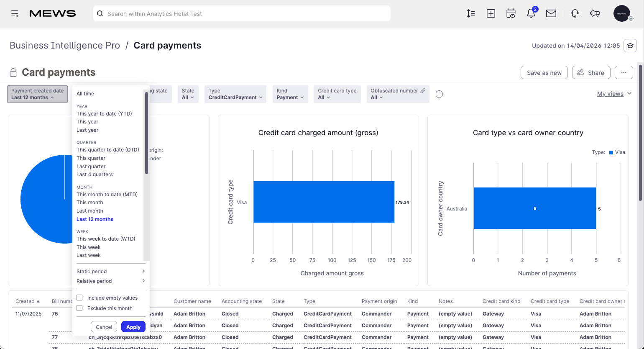Select Last month option
The width and height of the screenshot is (644, 349).
[90, 211]
